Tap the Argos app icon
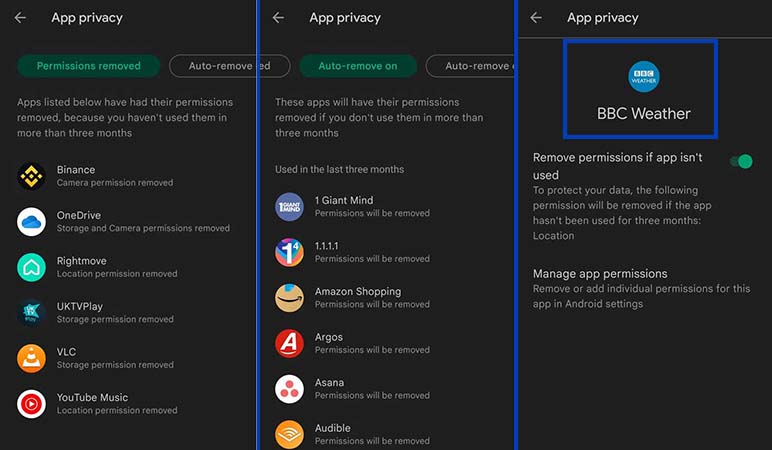The width and height of the screenshot is (772, 450). coord(290,343)
